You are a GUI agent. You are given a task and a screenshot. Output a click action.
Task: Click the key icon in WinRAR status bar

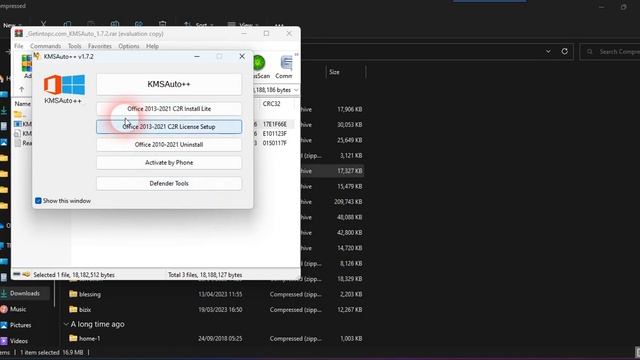point(26,275)
